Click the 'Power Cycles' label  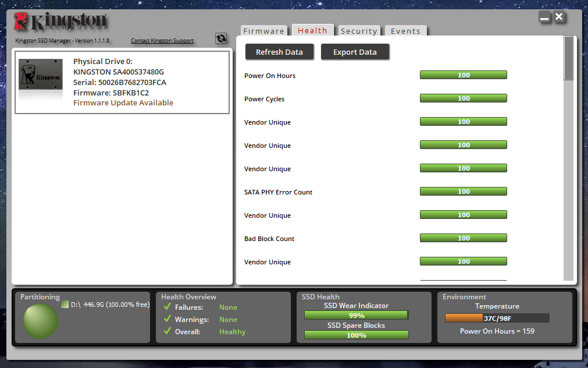[x=264, y=99]
